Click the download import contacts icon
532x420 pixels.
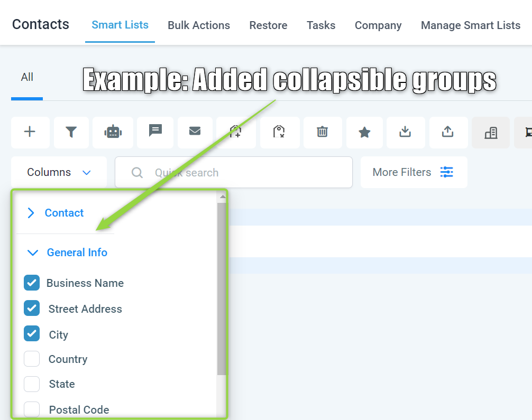(406, 132)
